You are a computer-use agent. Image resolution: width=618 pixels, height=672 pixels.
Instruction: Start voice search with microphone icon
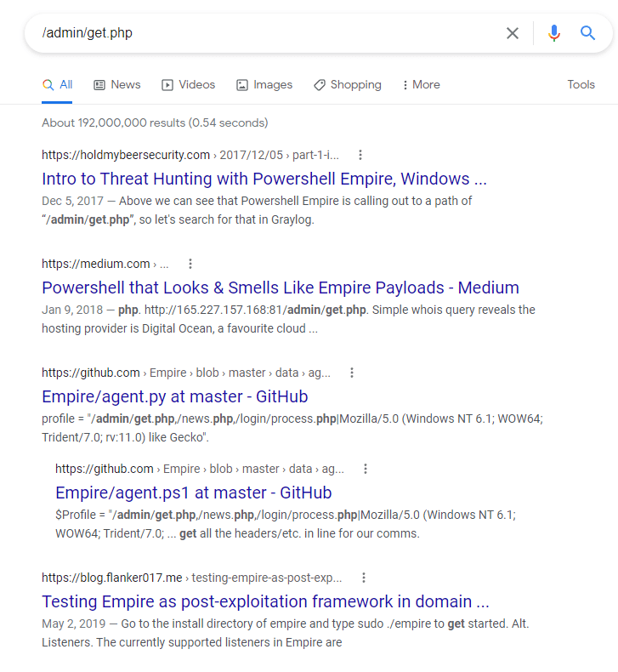click(x=554, y=33)
